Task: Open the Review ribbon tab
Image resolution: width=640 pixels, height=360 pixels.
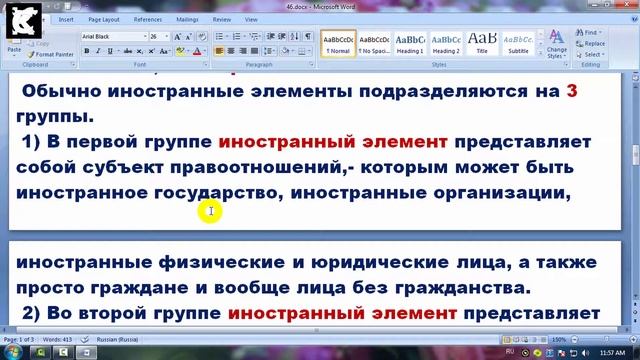Action: (x=222, y=19)
